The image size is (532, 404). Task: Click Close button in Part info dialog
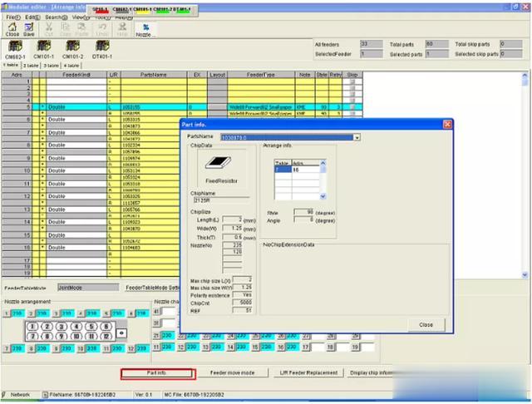[x=426, y=325]
